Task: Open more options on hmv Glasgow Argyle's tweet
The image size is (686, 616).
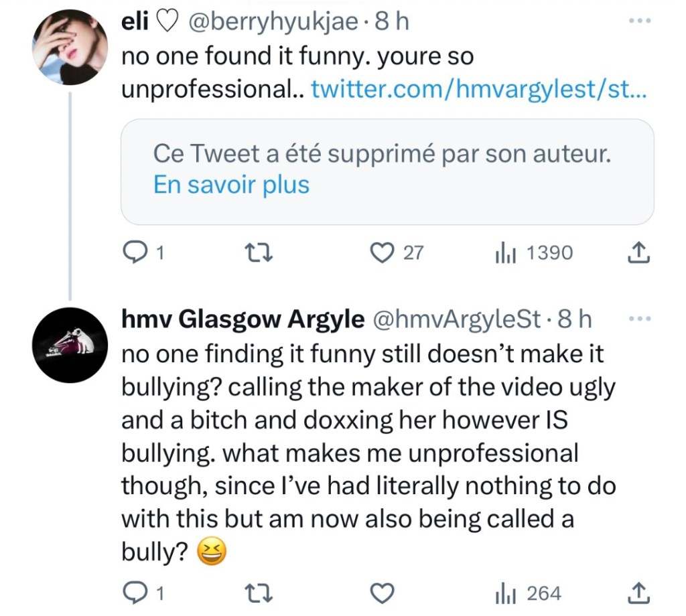Action: [x=640, y=319]
